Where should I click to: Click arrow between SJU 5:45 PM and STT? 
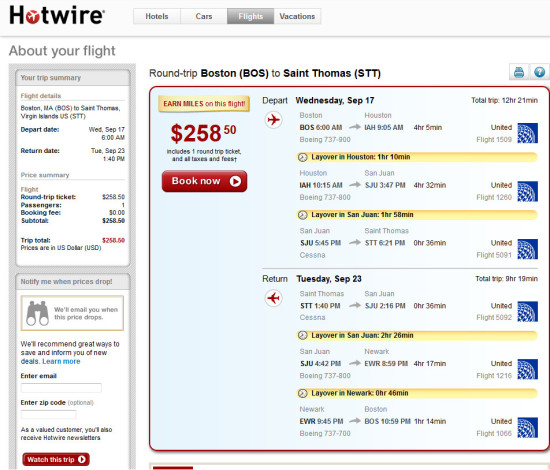[355, 242]
